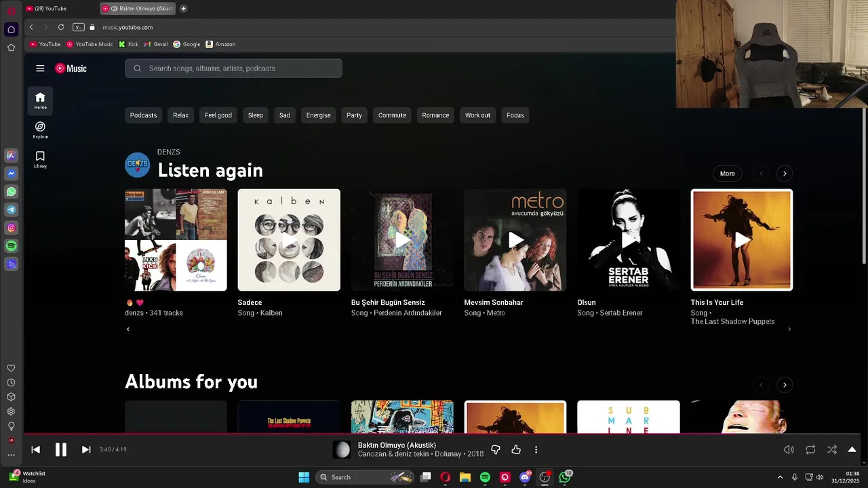Screen dimensions: 868x488
Task: Open Opera sidebar settings gear
Action: point(11,411)
